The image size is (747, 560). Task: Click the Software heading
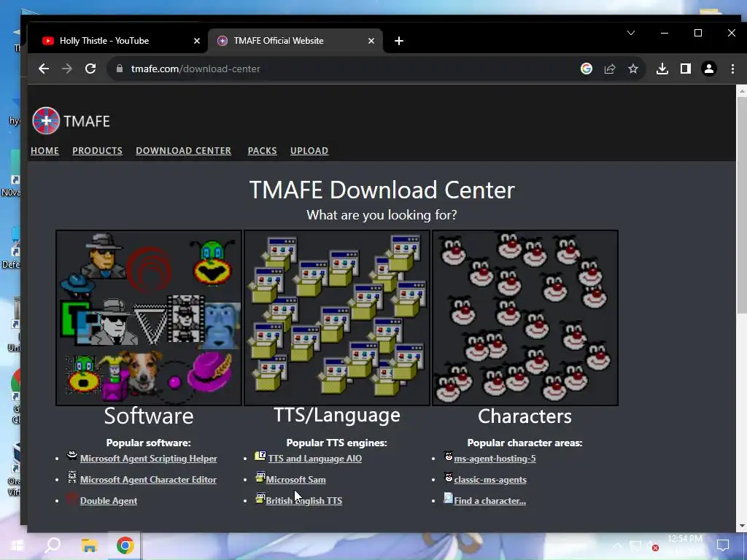pos(149,416)
